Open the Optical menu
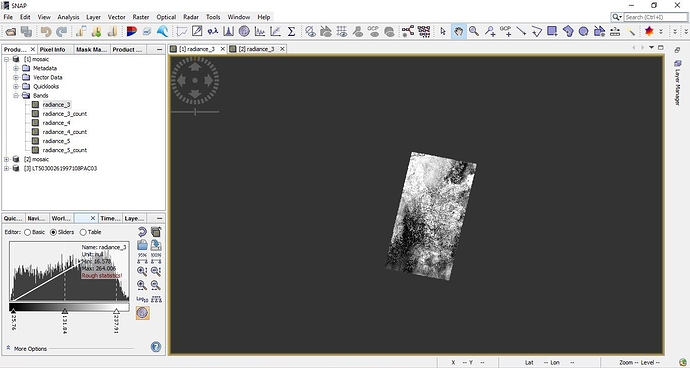690x368 pixels. tap(166, 17)
